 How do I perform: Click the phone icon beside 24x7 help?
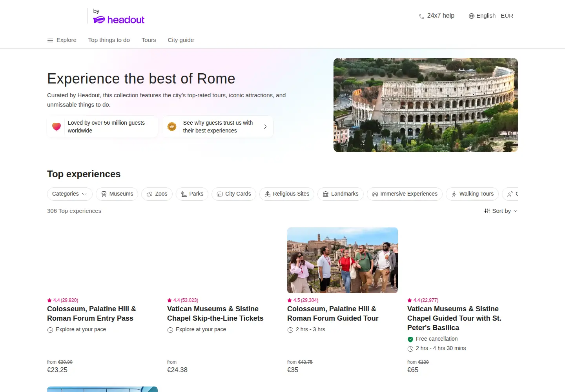coord(422,16)
